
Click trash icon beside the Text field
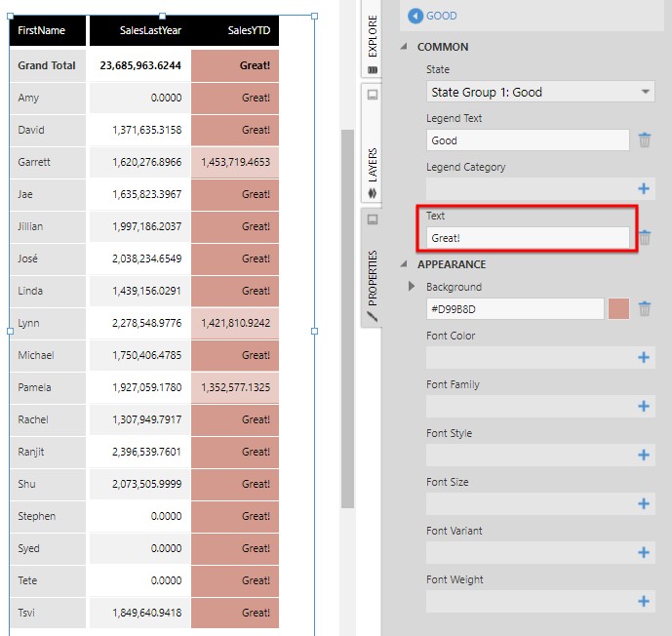pyautogui.click(x=644, y=237)
